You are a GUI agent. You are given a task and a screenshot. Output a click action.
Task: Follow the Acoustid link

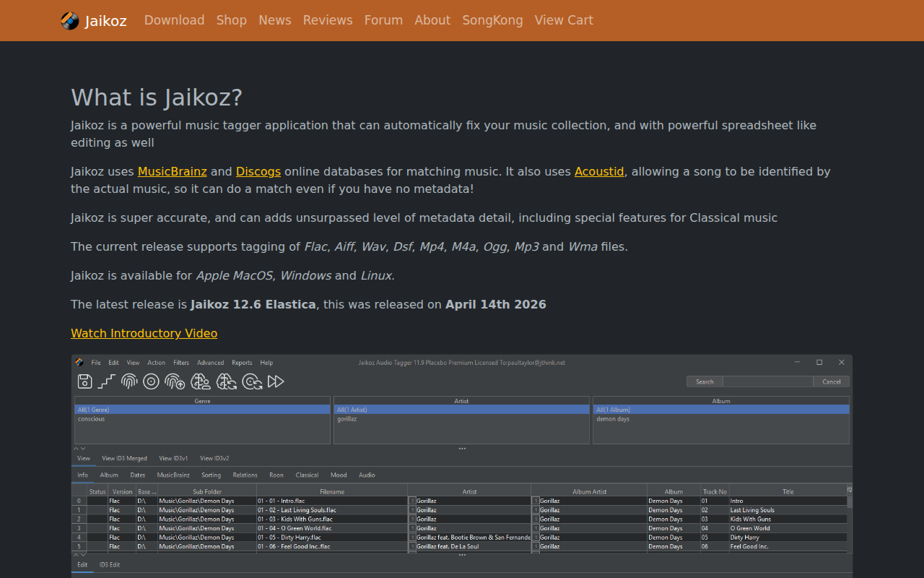click(599, 171)
